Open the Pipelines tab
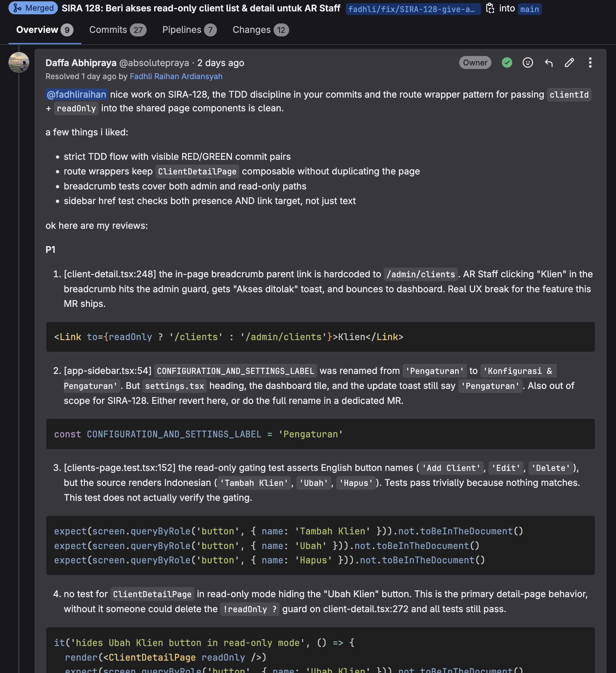The width and height of the screenshot is (616, 673). click(x=189, y=30)
